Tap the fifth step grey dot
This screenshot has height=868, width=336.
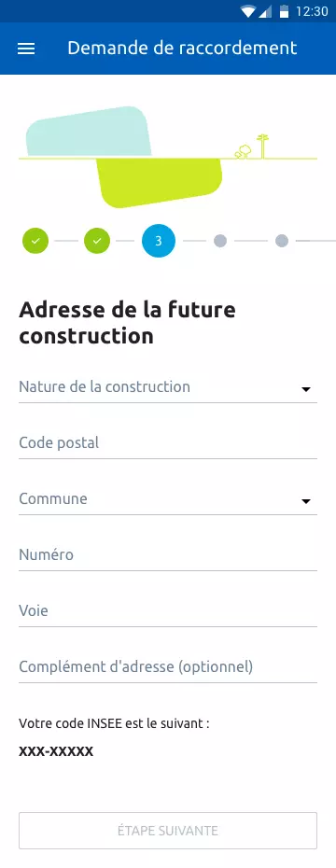pos(282,241)
